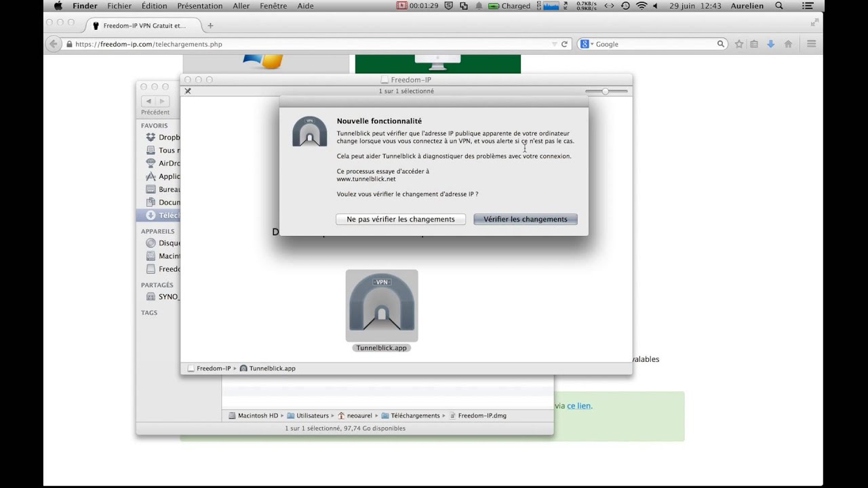Open the Apple menu
868x488 pixels.
(x=58, y=6)
